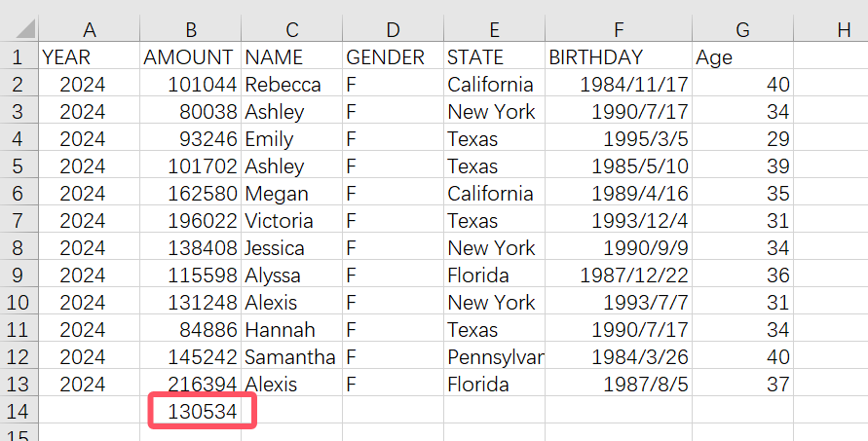Select the AMOUNT header cell
Screen dimensions: 868x441
pos(189,57)
